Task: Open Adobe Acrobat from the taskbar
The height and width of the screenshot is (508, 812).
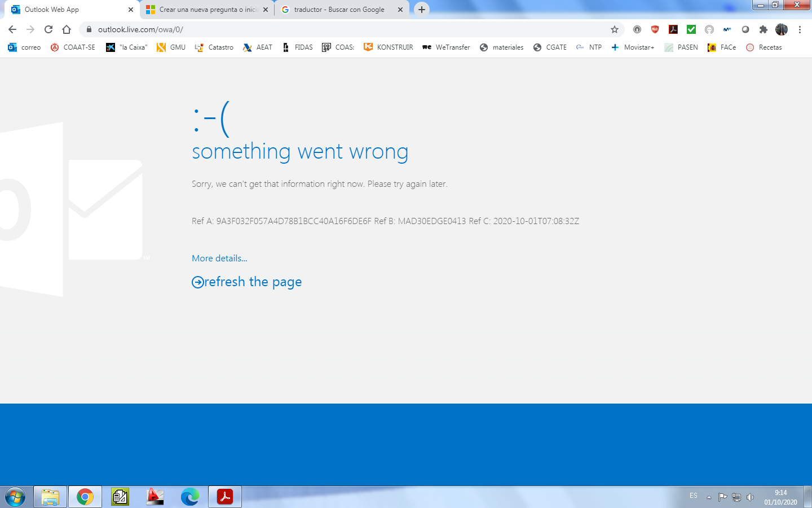Action: [x=225, y=497]
